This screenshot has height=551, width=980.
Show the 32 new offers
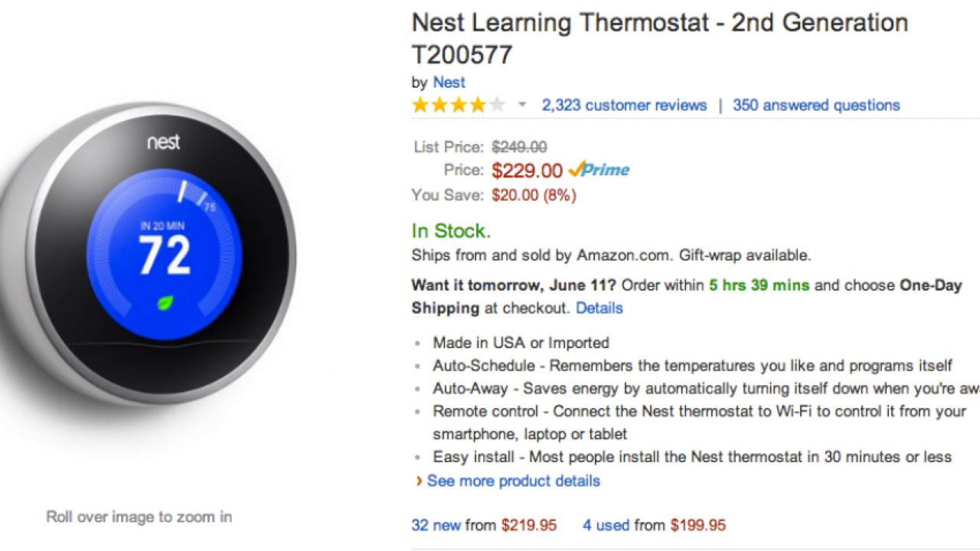436,525
